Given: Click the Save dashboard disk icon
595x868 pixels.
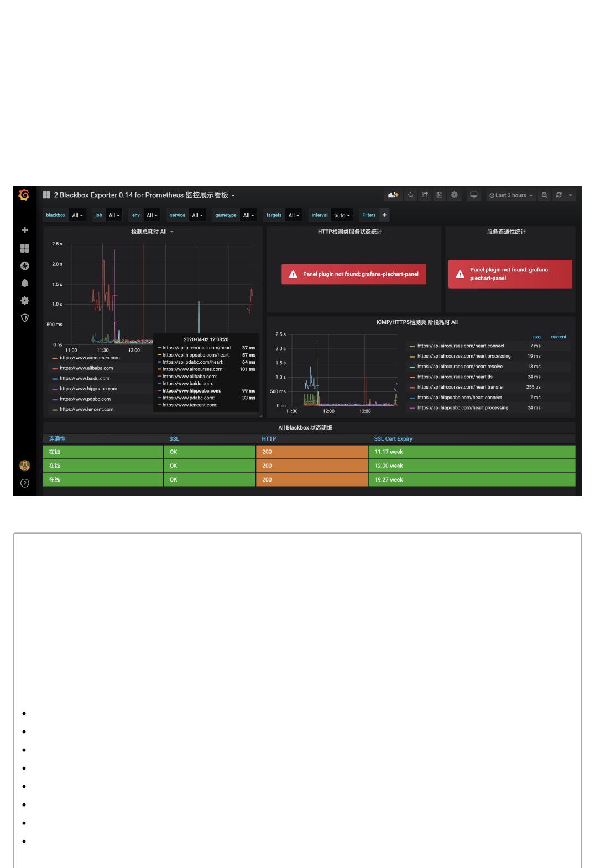Looking at the screenshot, I should [x=439, y=195].
